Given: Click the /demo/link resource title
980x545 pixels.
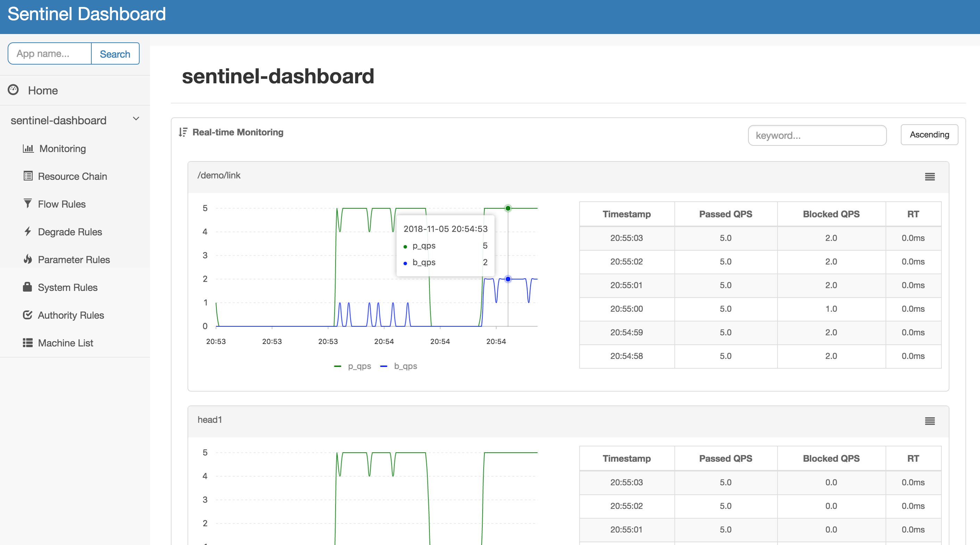Looking at the screenshot, I should [x=219, y=175].
